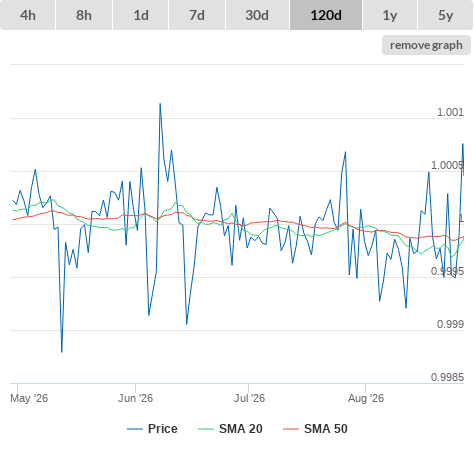This screenshot has width=474, height=455.
Task: Choose the 1d range tab
Action: tap(141, 15)
